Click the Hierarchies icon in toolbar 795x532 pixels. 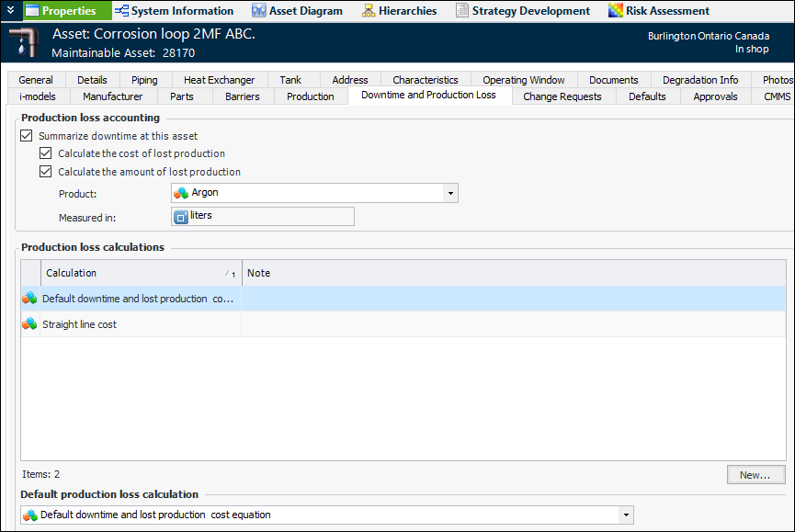(x=369, y=11)
